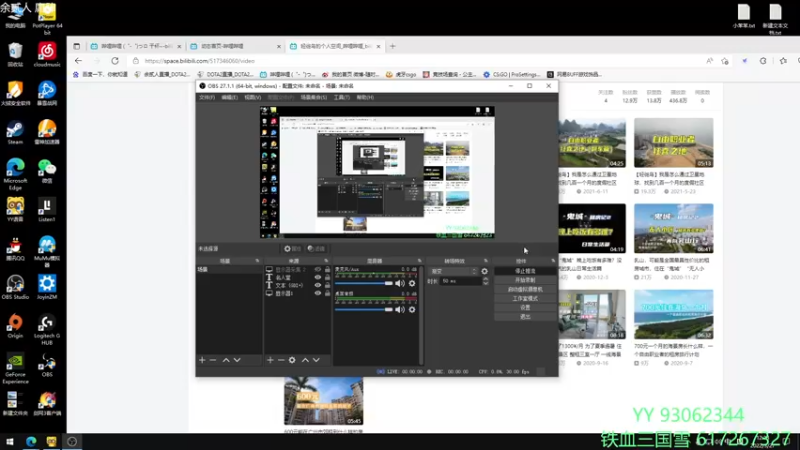This screenshot has height=450, width=800.
Task: Pop out the Controls dock panel icon
Action: pyautogui.click(x=553, y=261)
